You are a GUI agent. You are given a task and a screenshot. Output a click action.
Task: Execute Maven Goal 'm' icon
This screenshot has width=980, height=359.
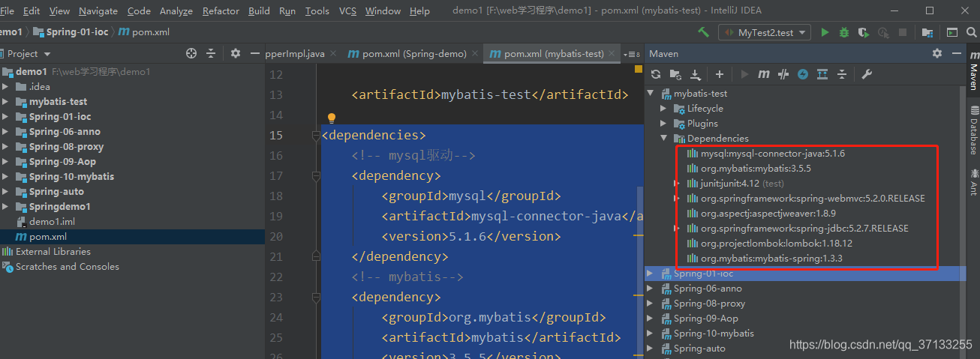(x=764, y=74)
